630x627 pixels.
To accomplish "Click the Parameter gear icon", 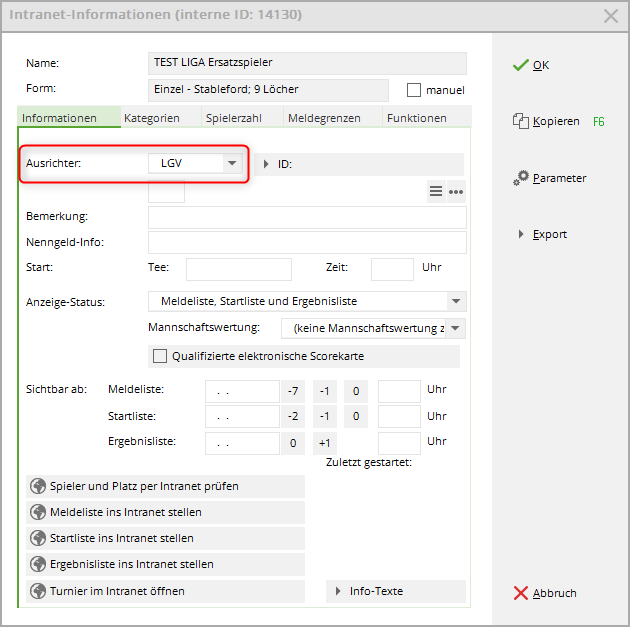I will [520, 178].
